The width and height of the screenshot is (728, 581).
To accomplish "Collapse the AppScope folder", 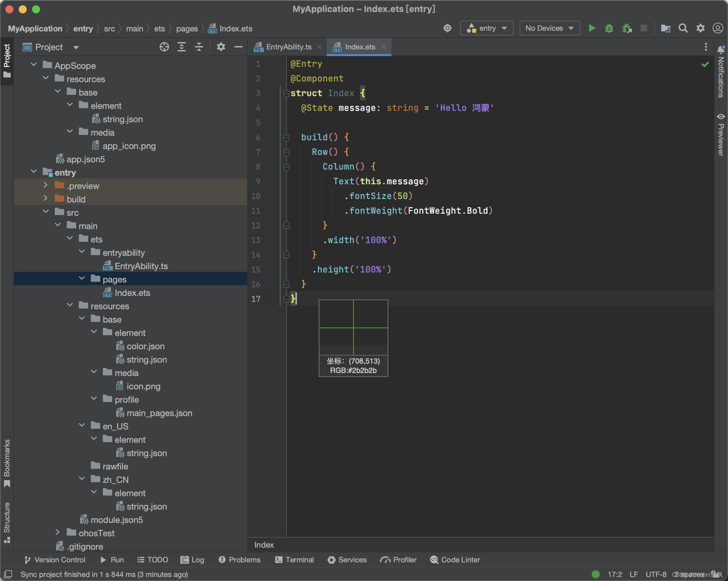I will (34, 65).
